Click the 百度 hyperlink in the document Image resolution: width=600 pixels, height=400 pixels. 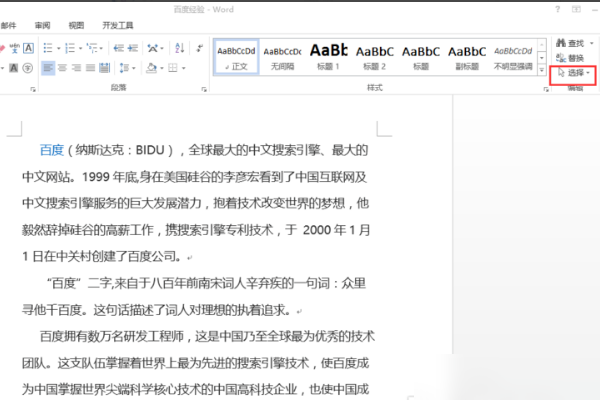pos(51,150)
